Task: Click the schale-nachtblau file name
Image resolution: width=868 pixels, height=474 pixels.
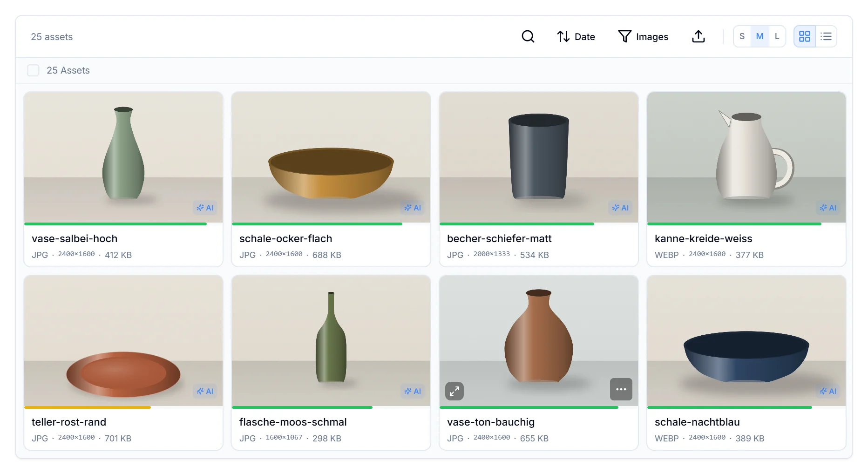Action: click(x=697, y=422)
